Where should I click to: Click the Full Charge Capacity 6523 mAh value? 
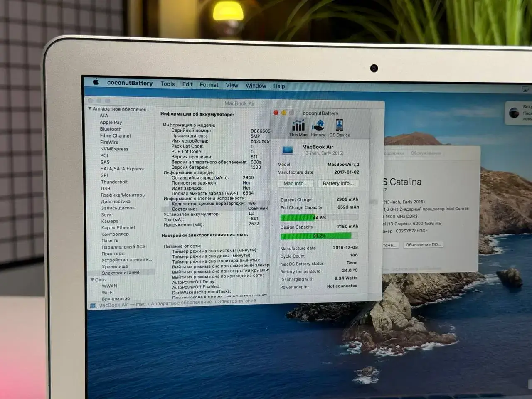(x=348, y=207)
